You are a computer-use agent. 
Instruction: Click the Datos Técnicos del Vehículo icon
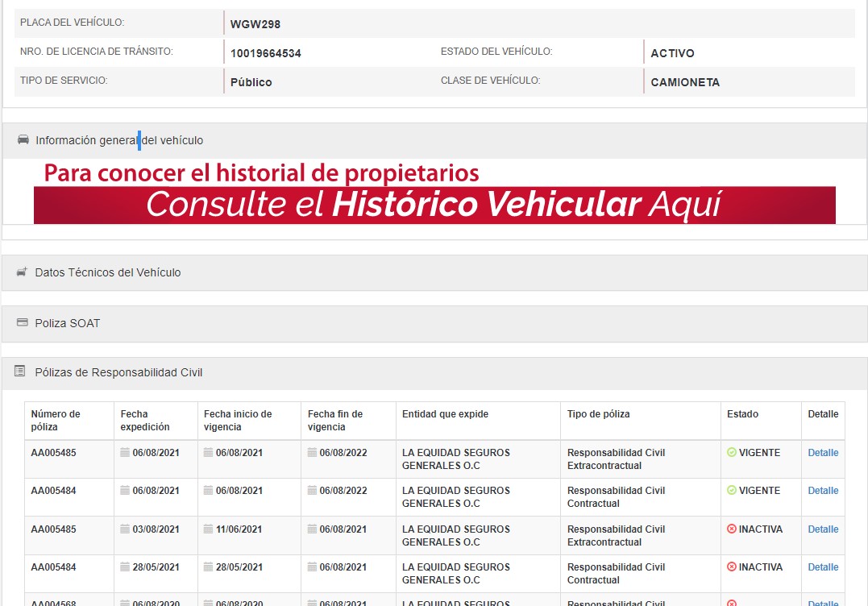[22, 272]
